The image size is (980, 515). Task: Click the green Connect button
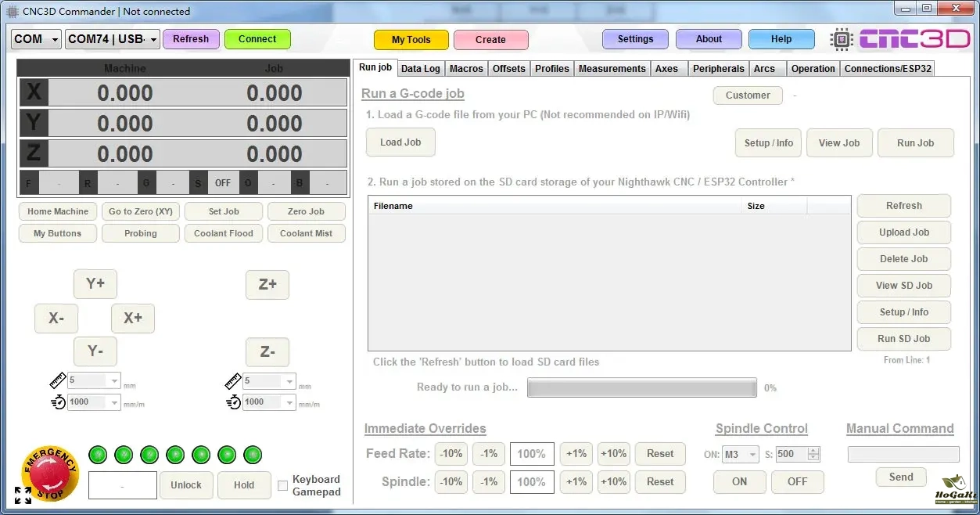(257, 39)
